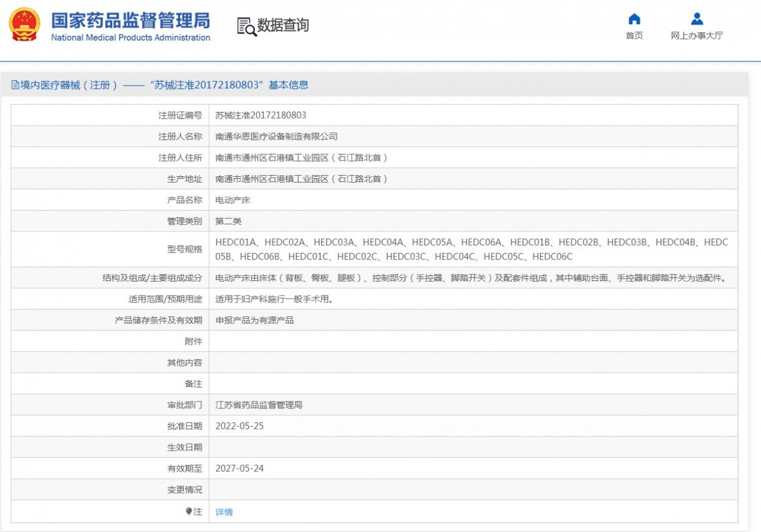Click the 生产地址 row label
This screenshot has height=532, width=761.
tap(185, 179)
